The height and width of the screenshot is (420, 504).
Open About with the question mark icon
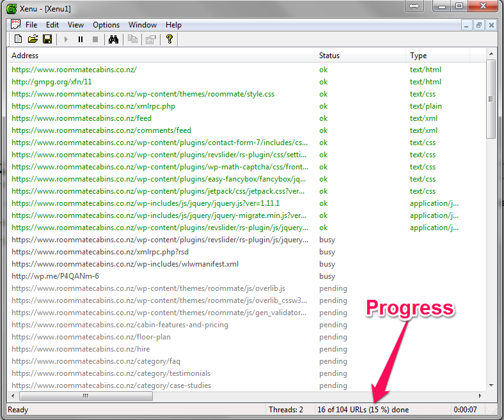pos(169,39)
